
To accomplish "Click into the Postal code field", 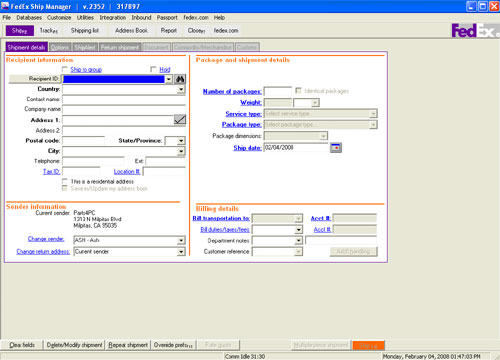I will 83,140.
